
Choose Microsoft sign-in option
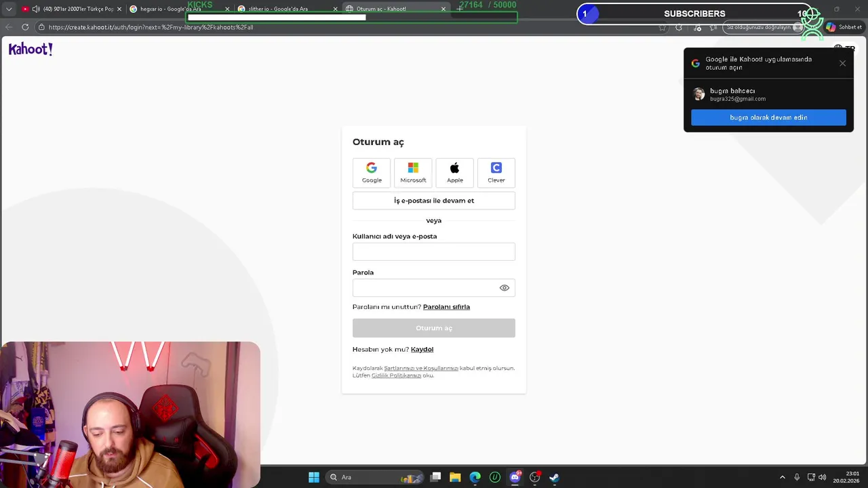(x=413, y=173)
